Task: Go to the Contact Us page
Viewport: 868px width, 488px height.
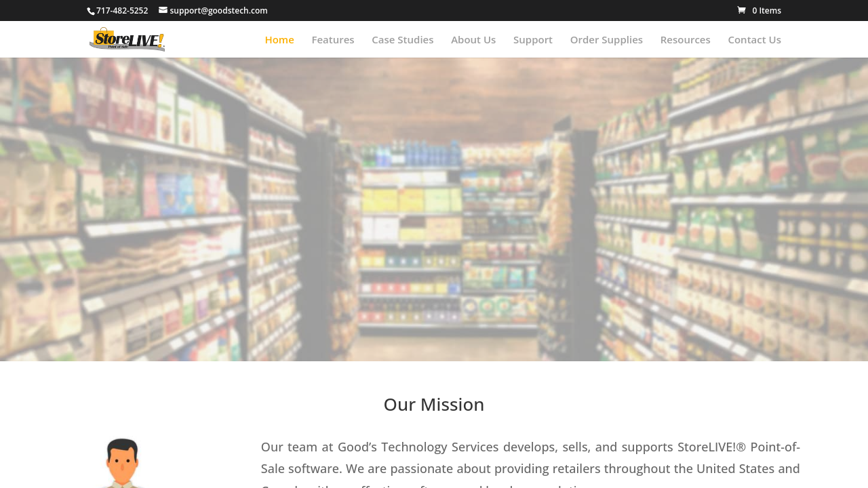Action: 754,39
